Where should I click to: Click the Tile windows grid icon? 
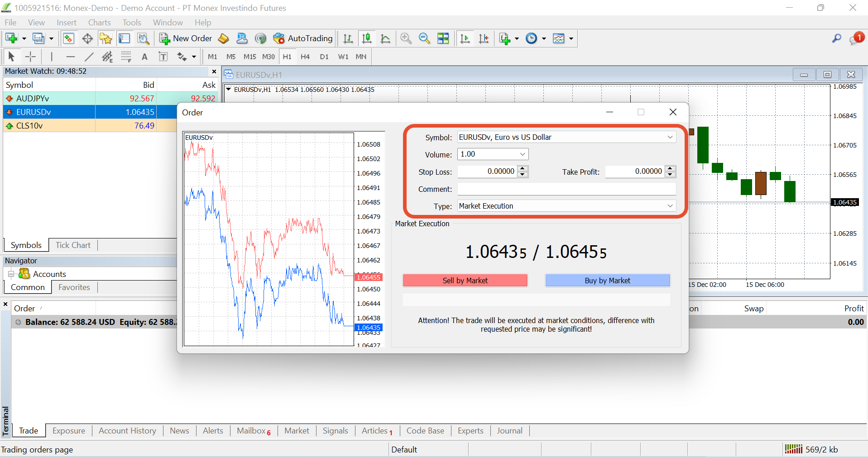[x=443, y=38]
